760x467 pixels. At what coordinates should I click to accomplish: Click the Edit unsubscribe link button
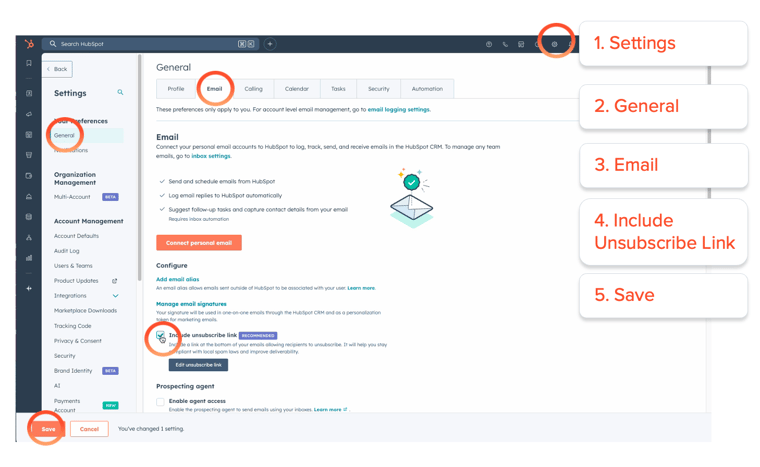click(x=198, y=365)
